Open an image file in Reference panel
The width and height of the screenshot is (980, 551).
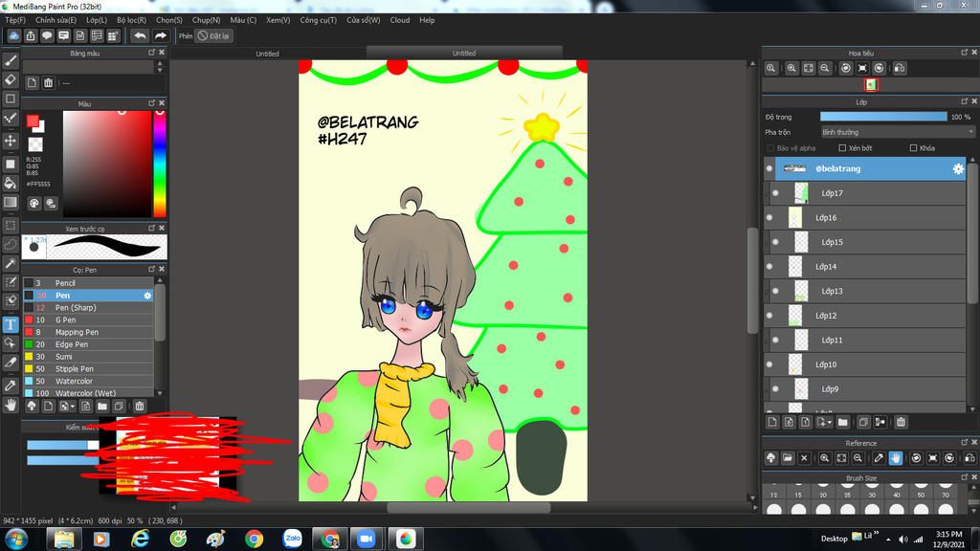[788, 458]
